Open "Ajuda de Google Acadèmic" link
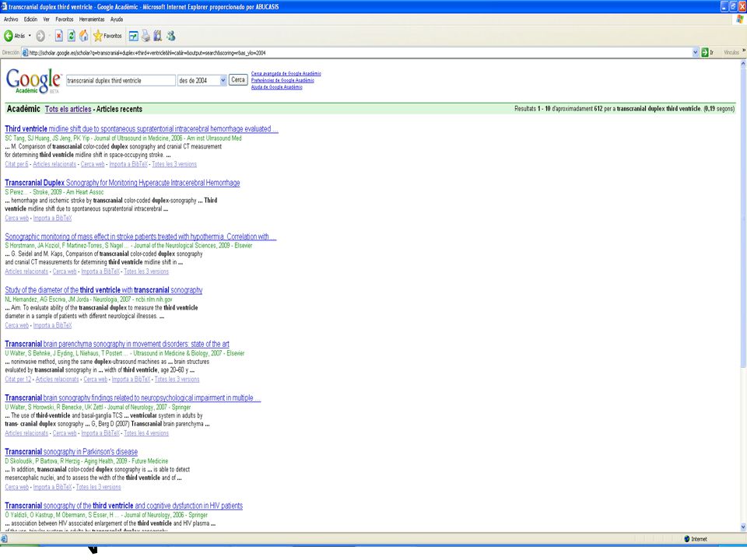747x560 pixels. coord(277,87)
